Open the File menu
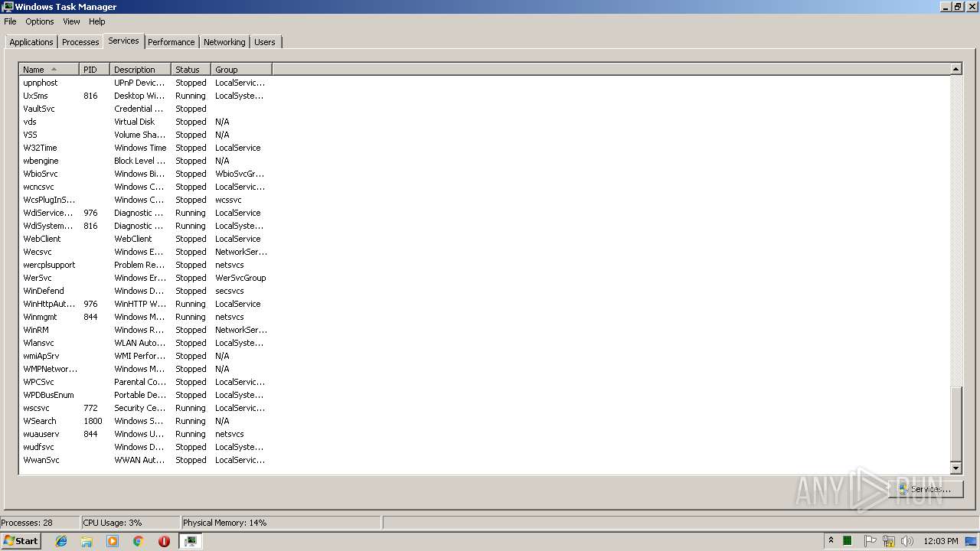Viewport: 980px width, 551px height. [x=10, y=21]
